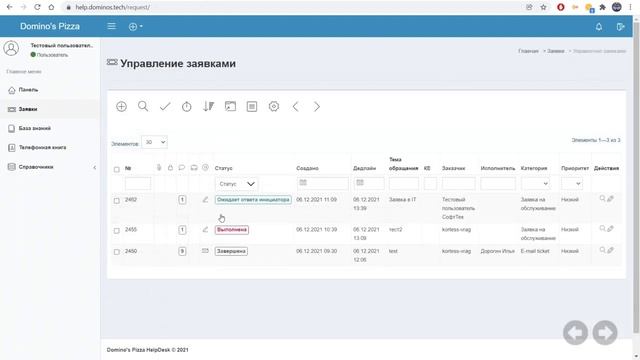Viewport: 640px width, 360px height.
Task: Toggle the hamburger sidebar menu
Action: (x=111, y=26)
